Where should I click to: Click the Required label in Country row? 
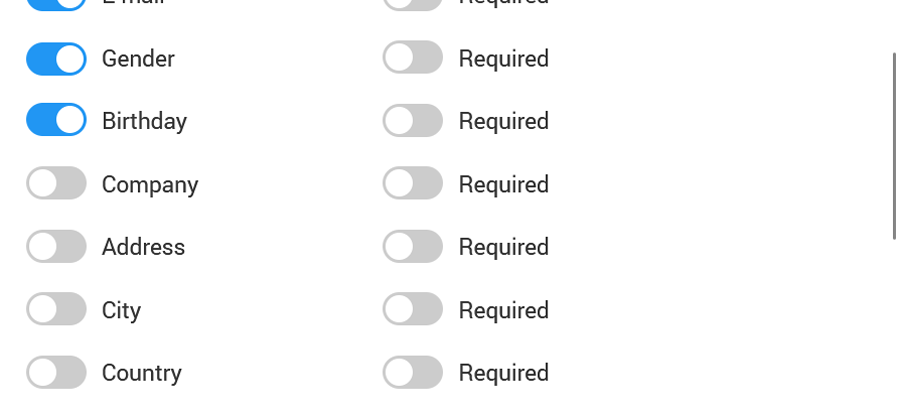click(504, 373)
